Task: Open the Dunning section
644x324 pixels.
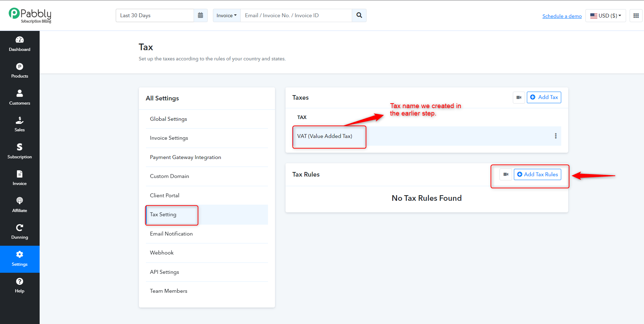Action: coord(20,232)
